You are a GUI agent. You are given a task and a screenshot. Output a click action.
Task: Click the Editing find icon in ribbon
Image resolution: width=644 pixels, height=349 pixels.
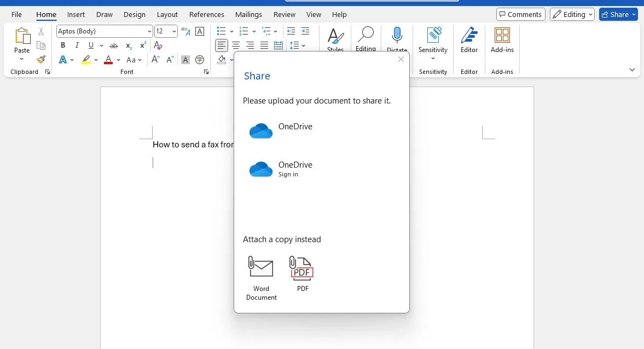[365, 39]
